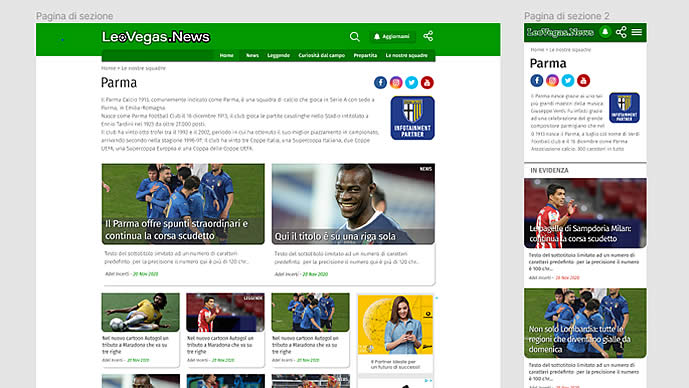
Task: Open the desktop Instagram icon
Action: (396, 82)
